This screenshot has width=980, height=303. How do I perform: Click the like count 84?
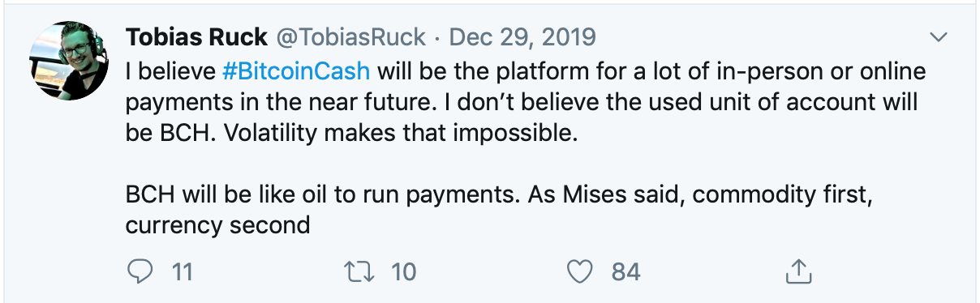[x=625, y=271]
